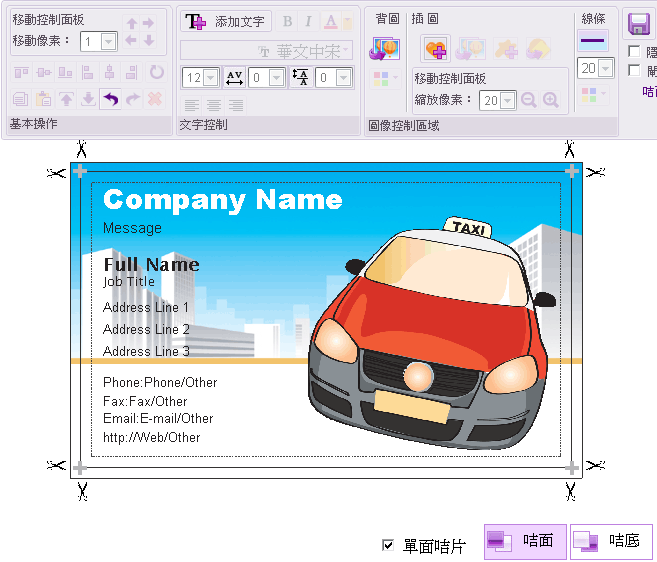Click the insert clipart heart-plus icon
Viewport: 657px width, 562px height.
(435, 48)
